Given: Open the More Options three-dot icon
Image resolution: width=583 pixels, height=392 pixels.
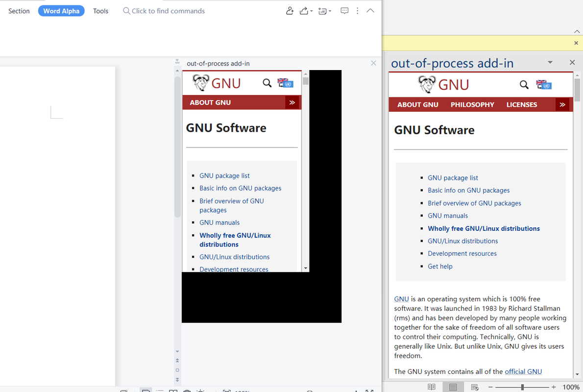Looking at the screenshot, I should tap(357, 10).
